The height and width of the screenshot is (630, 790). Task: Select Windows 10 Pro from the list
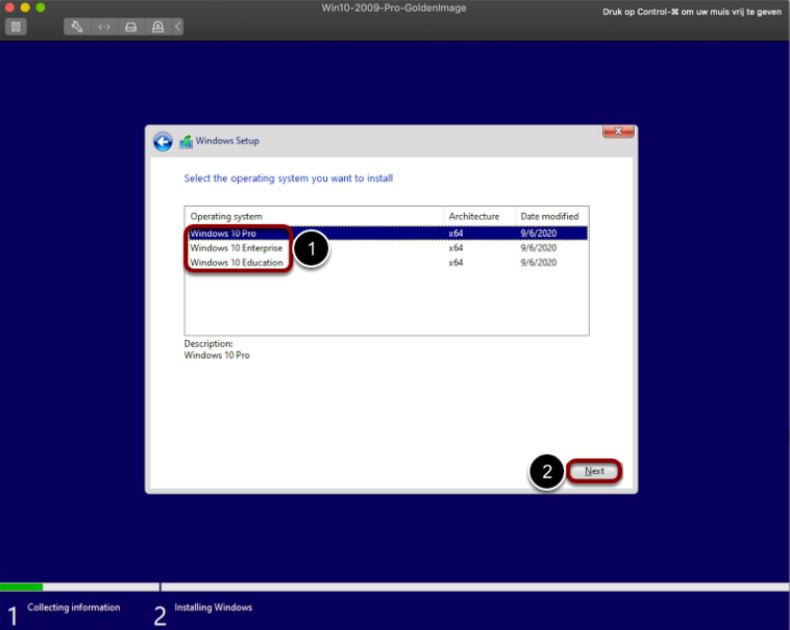(x=223, y=233)
